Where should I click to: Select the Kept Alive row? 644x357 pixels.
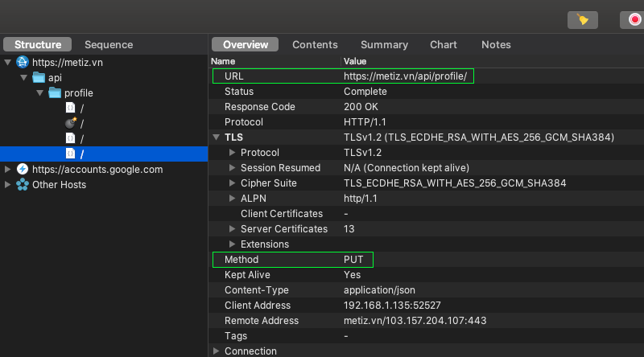pyautogui.click(x=427, y=274)
